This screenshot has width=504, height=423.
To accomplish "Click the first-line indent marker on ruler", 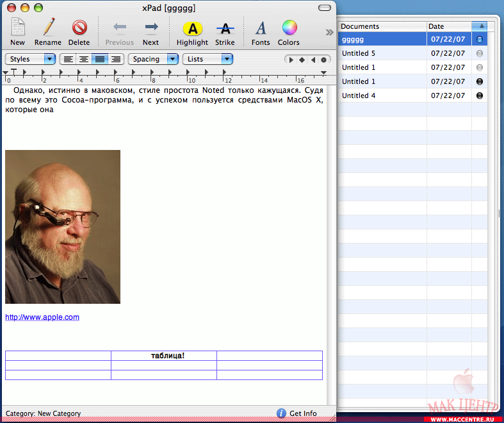I will click(14, 71).
